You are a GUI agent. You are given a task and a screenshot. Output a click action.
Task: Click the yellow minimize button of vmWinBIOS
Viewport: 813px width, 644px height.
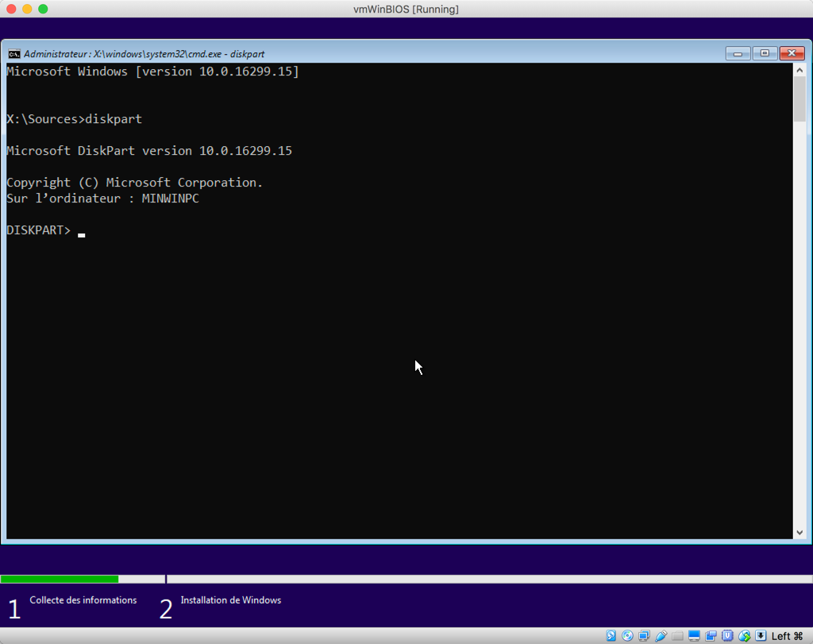(x=27, y=9)
